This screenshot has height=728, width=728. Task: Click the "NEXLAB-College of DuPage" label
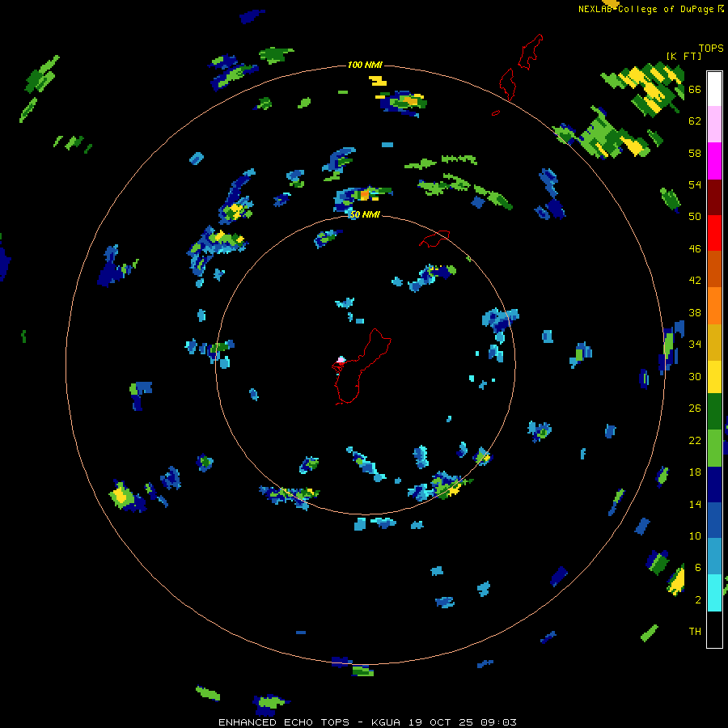pos(645,9)
